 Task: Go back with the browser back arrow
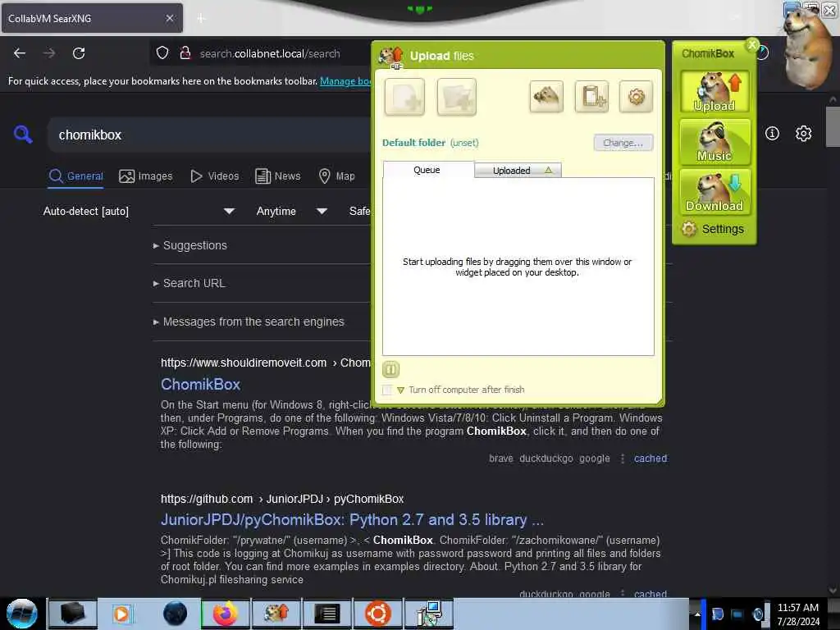20,53
